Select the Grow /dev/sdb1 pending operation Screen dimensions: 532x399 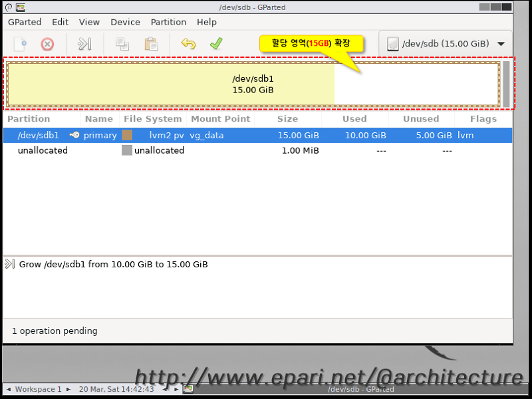pyautogui.click(x=113, y=264)
